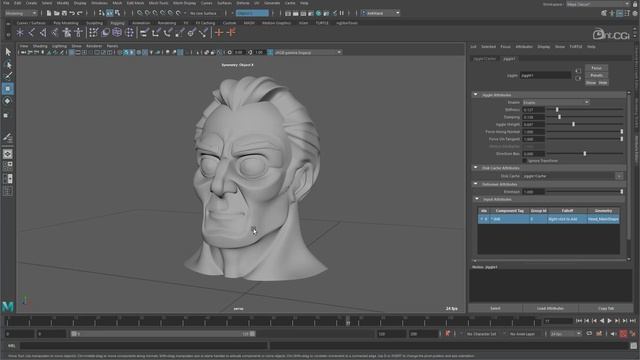Image resolution: width=640 pixels, height=360 pixels.
Task: Open the Deform menu in menu bar
Action: (243, 3)
